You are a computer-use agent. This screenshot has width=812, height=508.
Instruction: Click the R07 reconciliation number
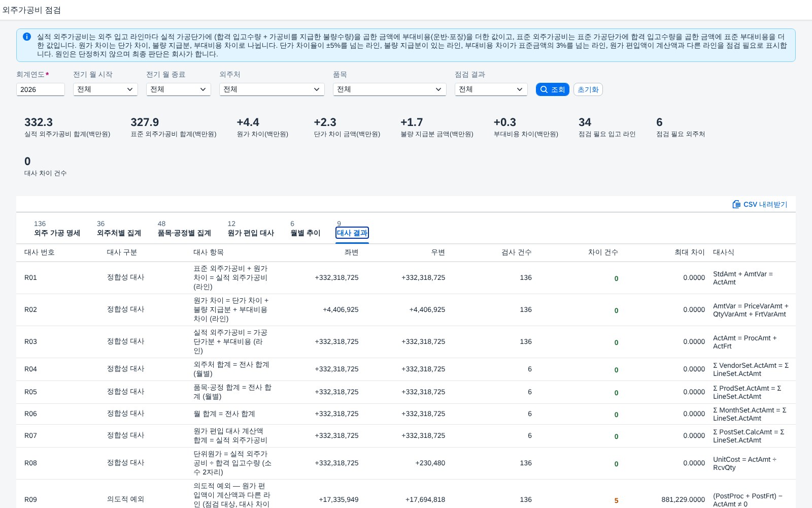[x=30, y=436]
